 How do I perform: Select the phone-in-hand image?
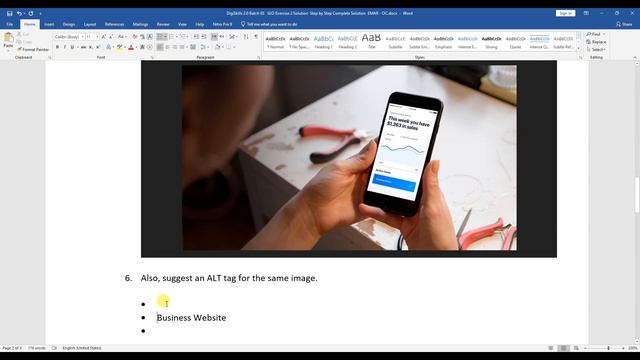pos(349,159)
